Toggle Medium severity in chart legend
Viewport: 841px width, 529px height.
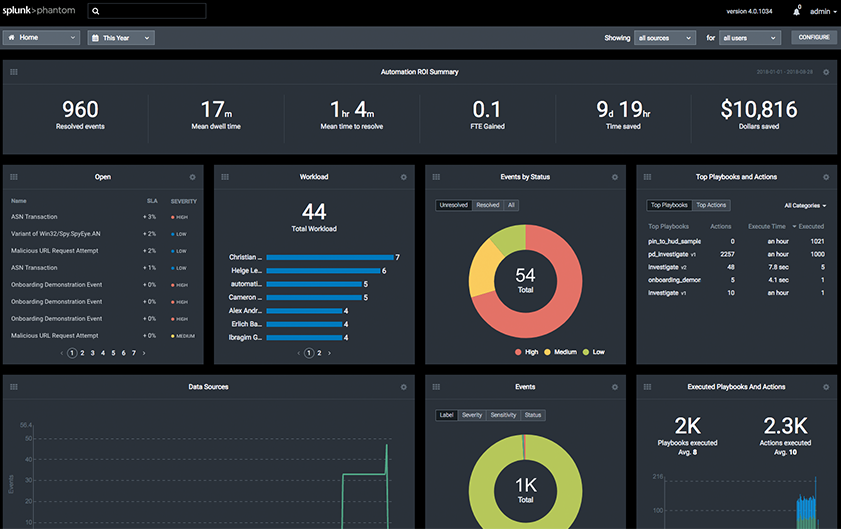click(560, 352)
